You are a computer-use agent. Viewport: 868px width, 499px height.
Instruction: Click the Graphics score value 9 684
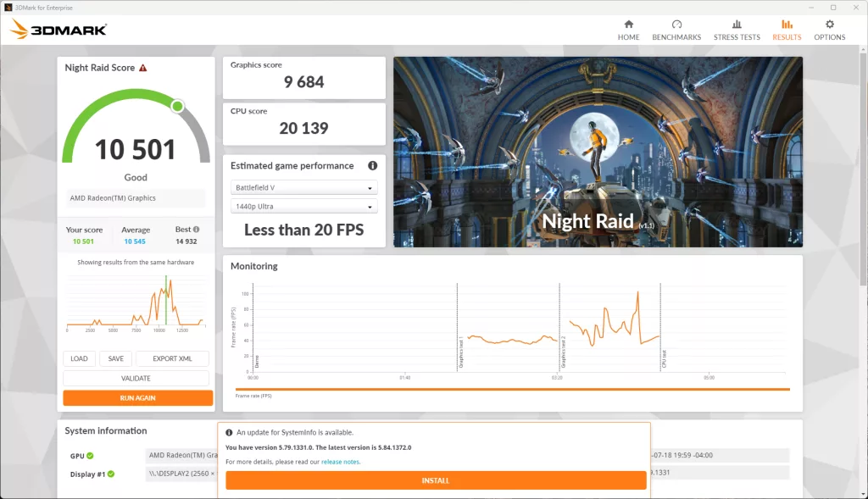point(304,82)
